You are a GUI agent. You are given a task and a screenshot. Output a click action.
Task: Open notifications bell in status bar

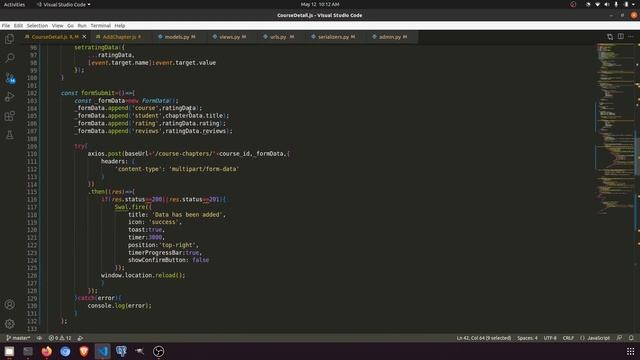coord(631,338)
